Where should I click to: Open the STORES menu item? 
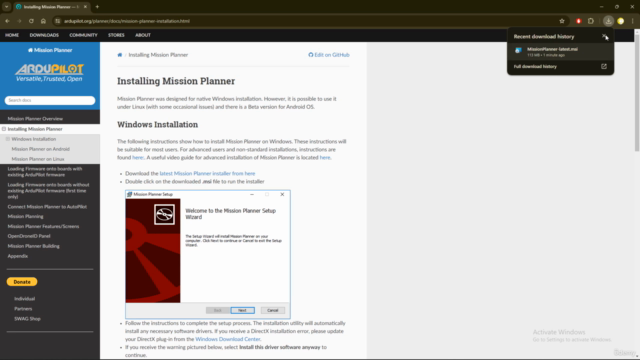click(x=116, y=35)
